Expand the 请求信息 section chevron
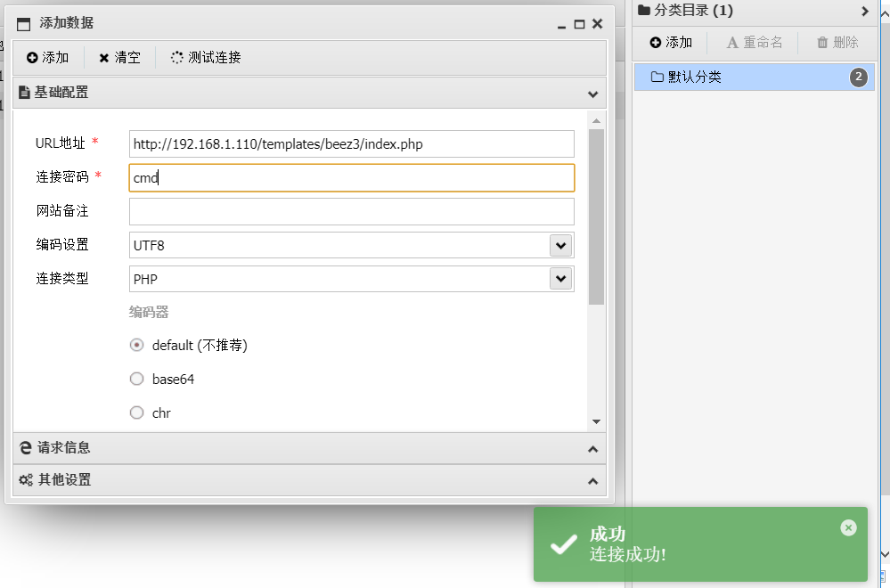Image resolution: width=890 pixels, height=588 pixels. pos(593,449)
